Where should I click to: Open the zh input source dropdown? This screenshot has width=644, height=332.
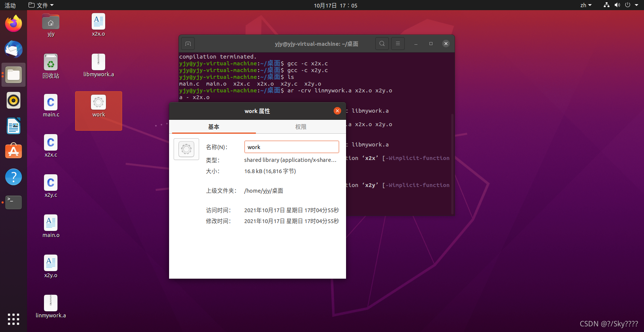[x=586, y=5]
